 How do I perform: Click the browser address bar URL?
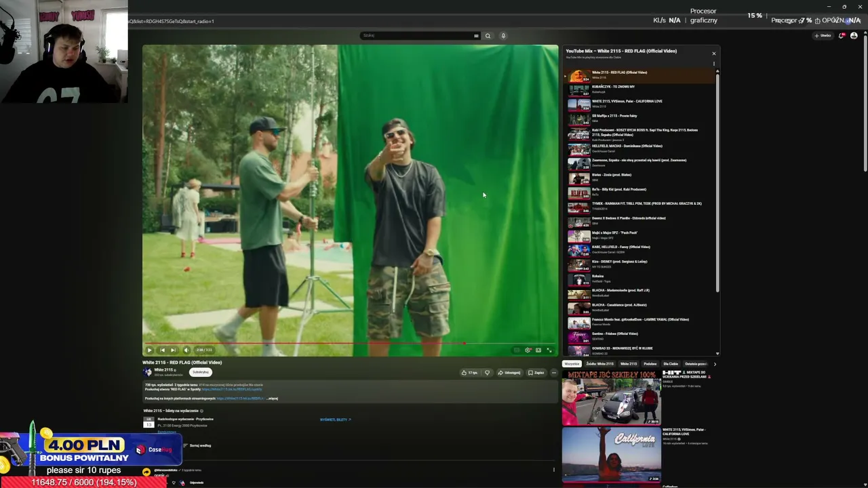(171, 21)
